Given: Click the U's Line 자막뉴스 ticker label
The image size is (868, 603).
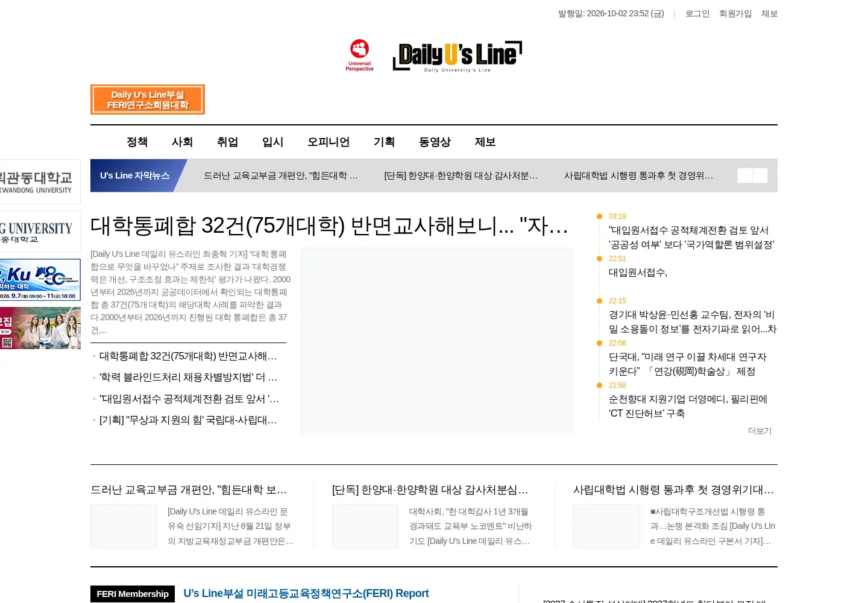Looking at the screenshot, I should 135,175.
